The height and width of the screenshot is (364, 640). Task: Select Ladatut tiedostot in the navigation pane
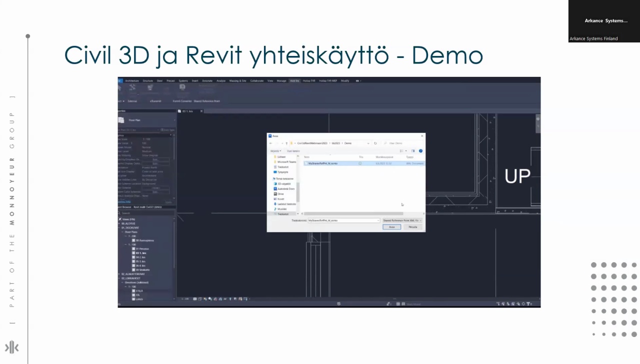(285, 204)
